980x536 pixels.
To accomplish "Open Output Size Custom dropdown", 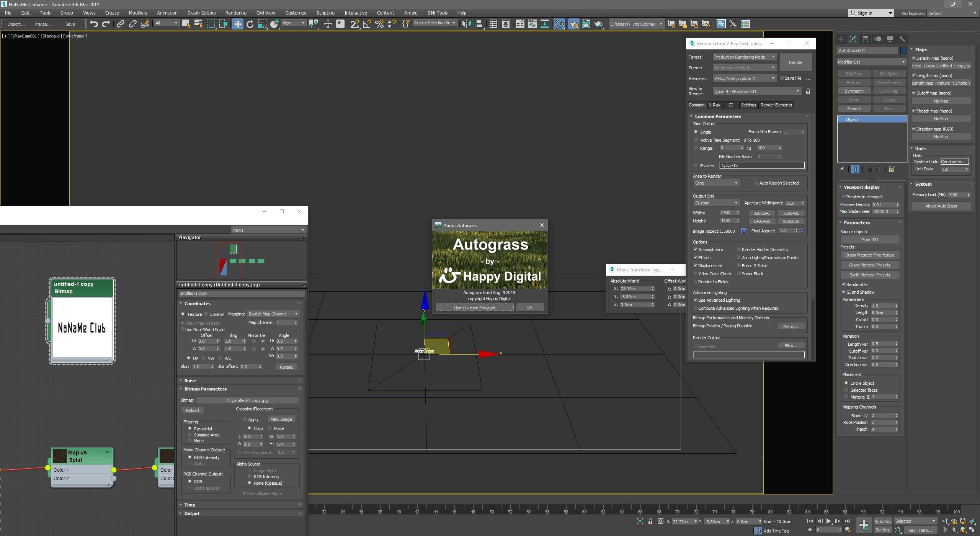I will tap(716, 203).
